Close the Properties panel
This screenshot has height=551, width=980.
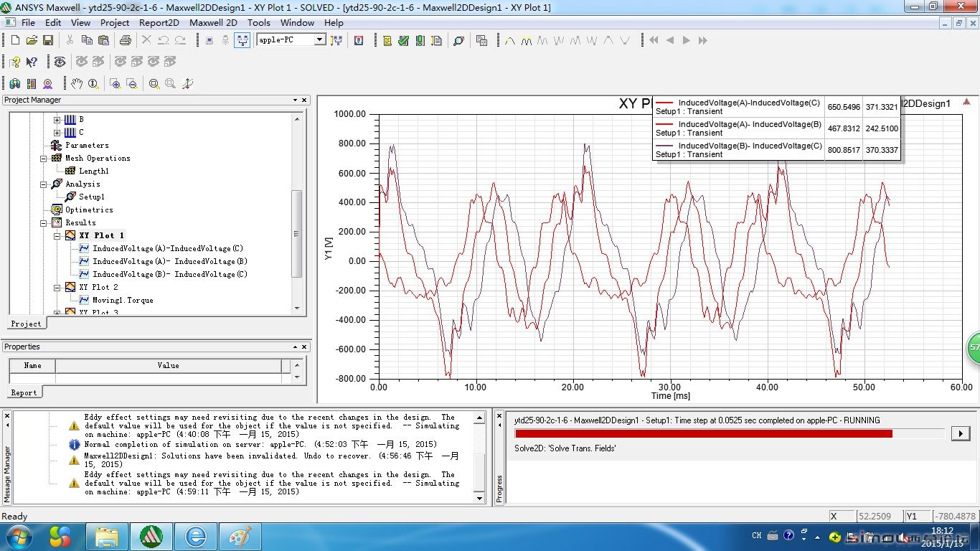(x=304, y=347)
